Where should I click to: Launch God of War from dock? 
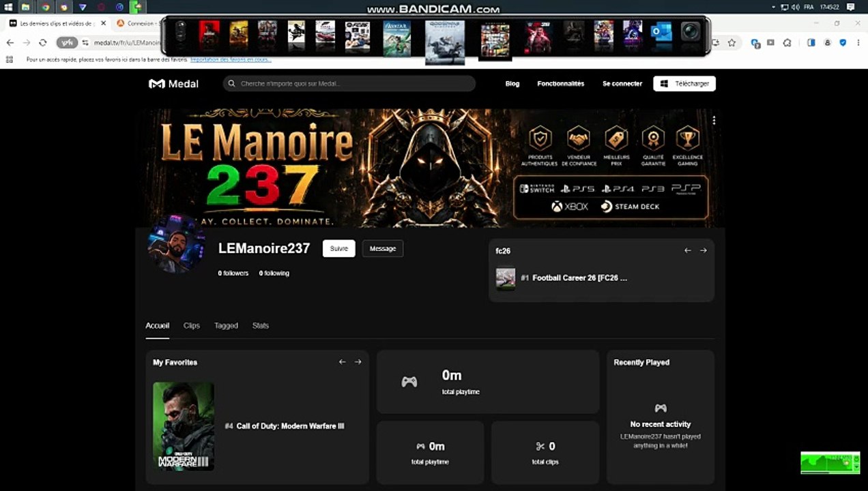[x=445, y=42]
